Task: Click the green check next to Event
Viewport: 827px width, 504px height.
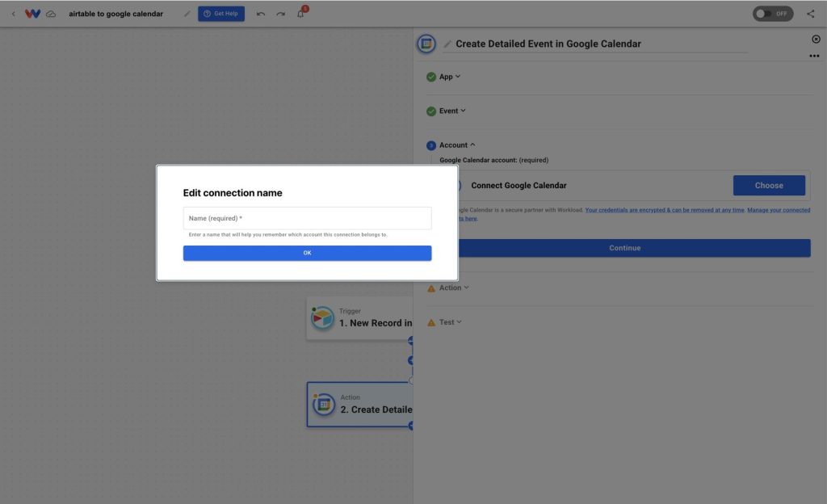Action: coord(431,111)
